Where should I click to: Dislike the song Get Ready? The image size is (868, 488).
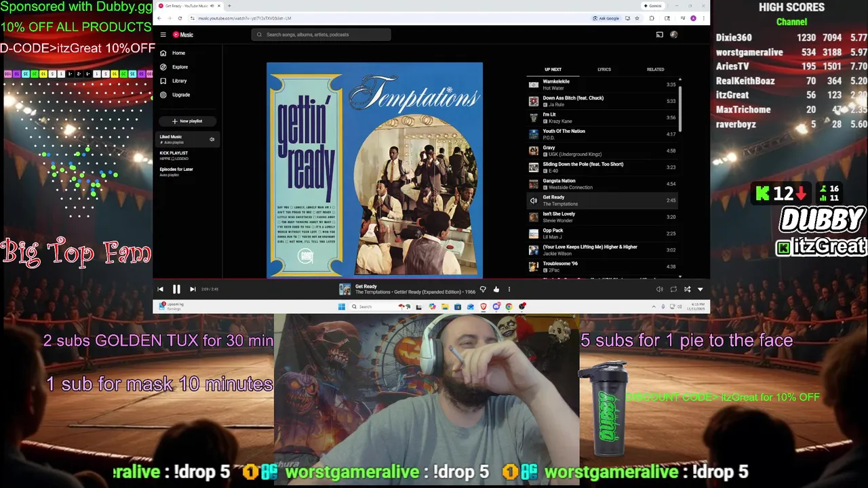pyautogui.click(x=483, y=289)
